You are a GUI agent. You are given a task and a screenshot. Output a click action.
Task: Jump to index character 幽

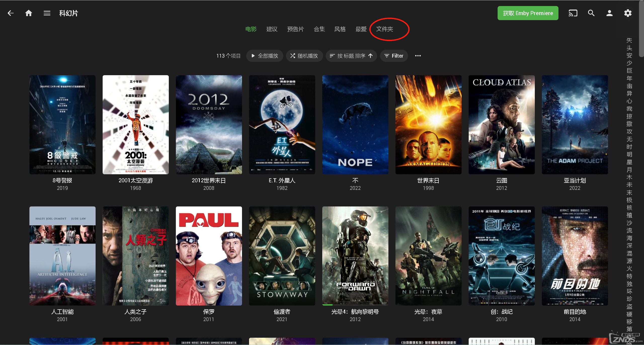point(629,86)
